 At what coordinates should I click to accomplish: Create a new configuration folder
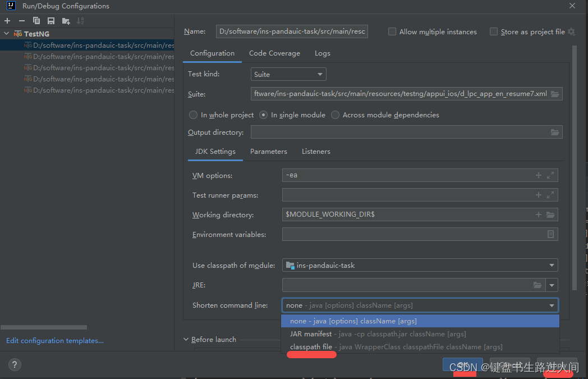pyautogui.click(x=66, y=21)
